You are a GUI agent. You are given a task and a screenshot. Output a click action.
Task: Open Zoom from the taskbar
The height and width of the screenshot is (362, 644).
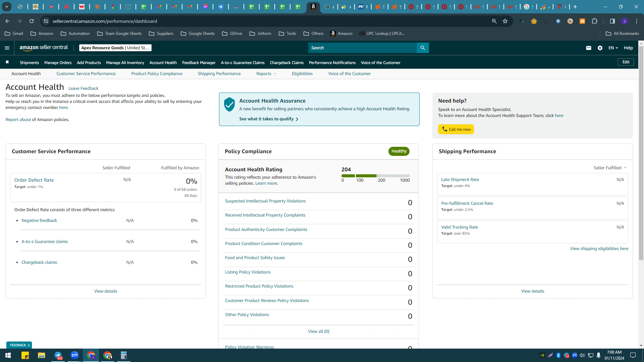(x=74, y=355)
